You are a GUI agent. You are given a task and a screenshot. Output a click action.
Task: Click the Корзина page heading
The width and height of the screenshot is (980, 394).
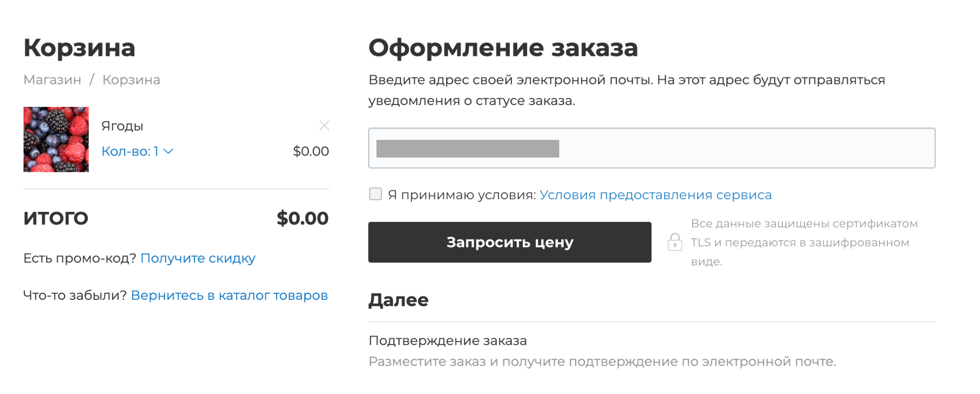pyautogui.click(x=79, y=48)
